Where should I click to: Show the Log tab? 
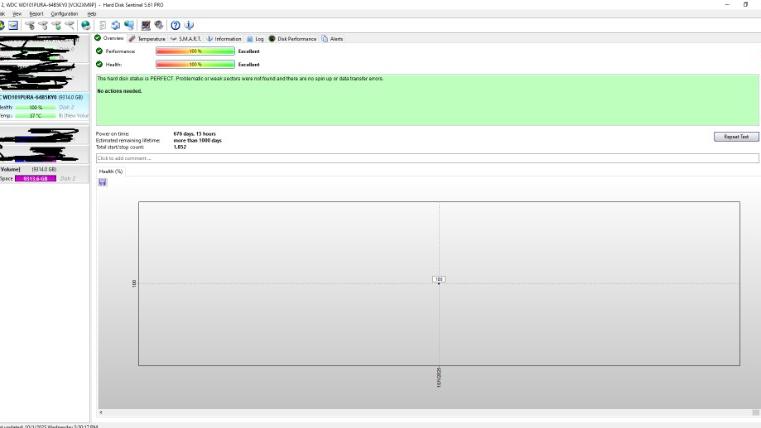[255, 38]
